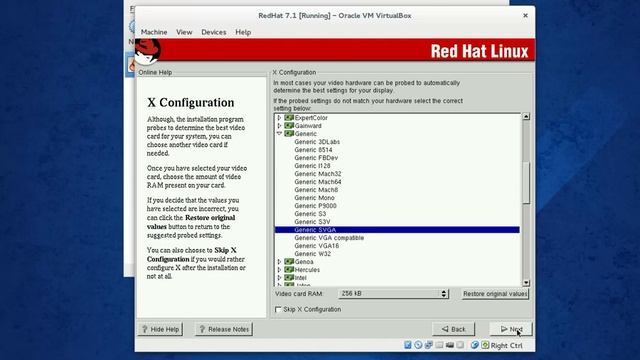Click Next to continue installation
The width and height of the screenshot is (640, 360).
pyautogui.click(x=511, y=329)
